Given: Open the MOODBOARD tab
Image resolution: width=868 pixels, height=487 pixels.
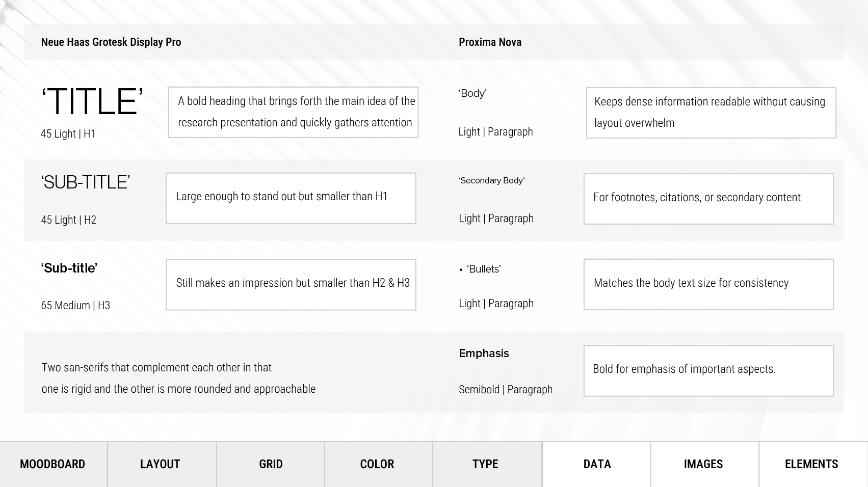Looking at the screenshot, I should (54, 464).
